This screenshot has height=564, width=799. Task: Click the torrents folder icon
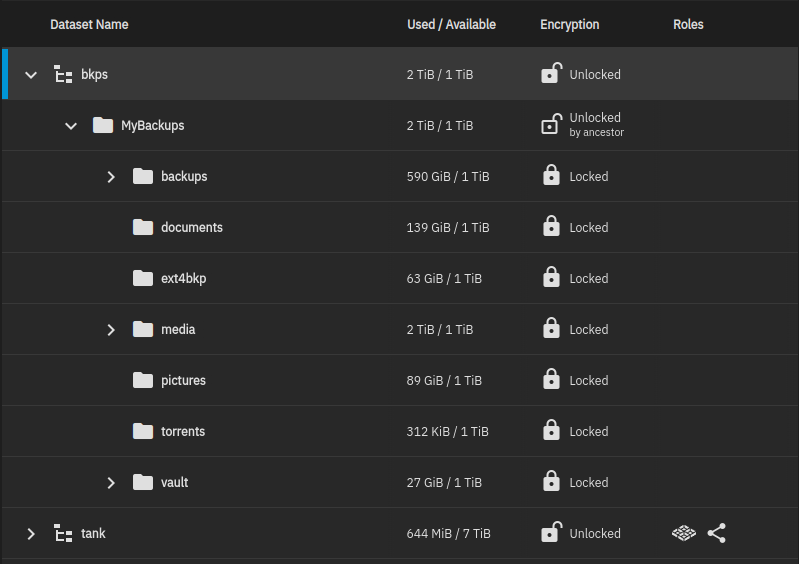143,431
